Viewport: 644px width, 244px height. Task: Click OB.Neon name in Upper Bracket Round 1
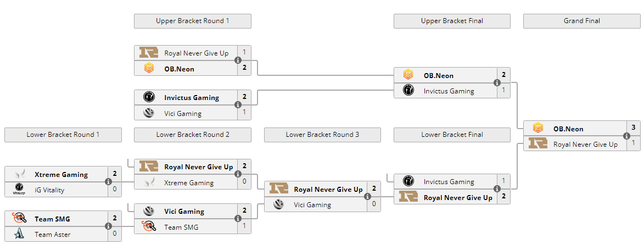coord(179,69)
